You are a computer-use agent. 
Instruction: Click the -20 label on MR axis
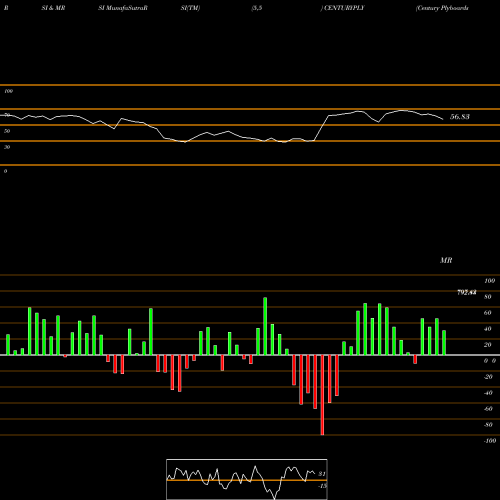(488, 377)
